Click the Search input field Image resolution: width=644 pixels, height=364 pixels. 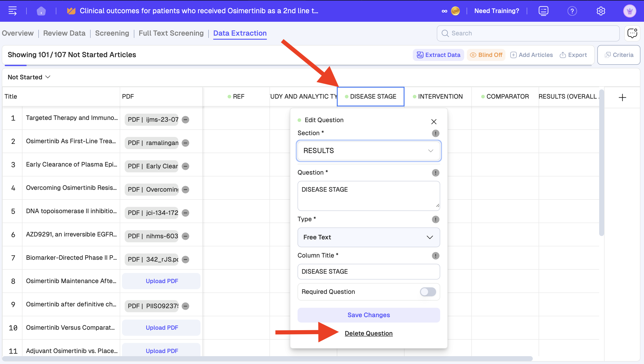[x=528, y=33]
